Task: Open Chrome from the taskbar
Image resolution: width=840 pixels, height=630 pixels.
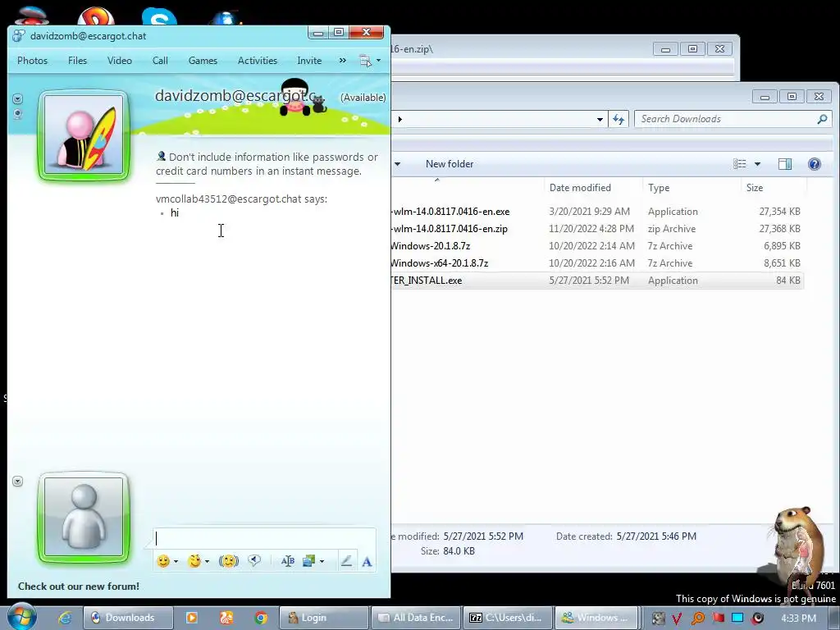Action: 261,618
